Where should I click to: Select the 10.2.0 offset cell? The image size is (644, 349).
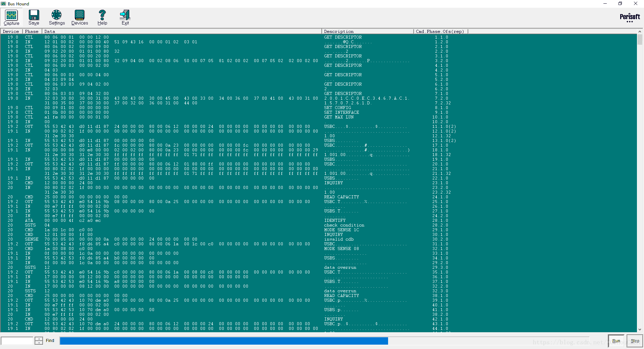click(x=440, y=122)
